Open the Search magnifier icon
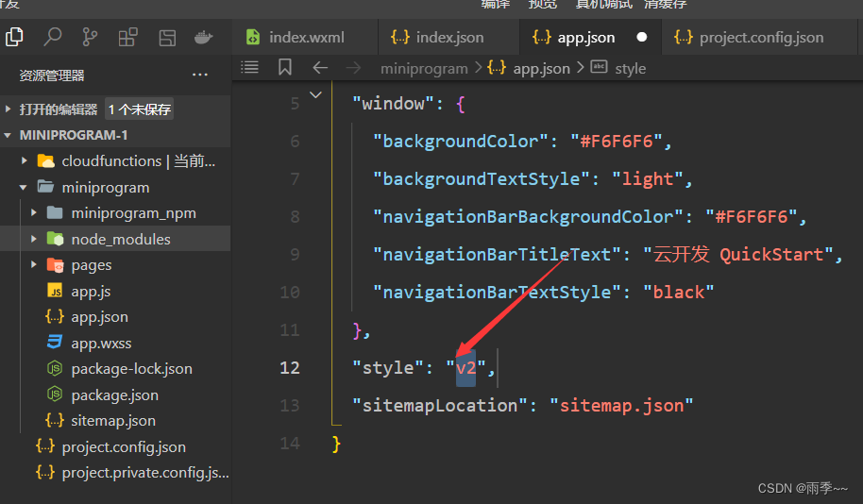863x504 pixels. point(52,38)
